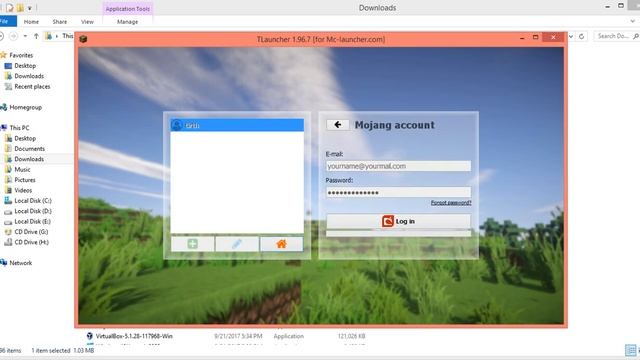Image resolution: width=640 pixels, height=360 pixels.
Task: Click the orange home button
Action: (281, 244)
